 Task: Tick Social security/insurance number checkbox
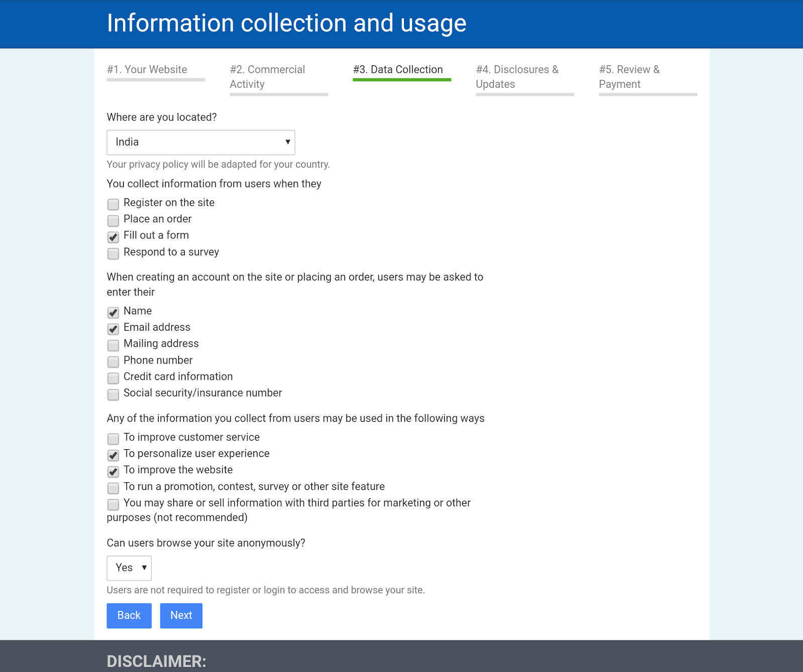(x=113, y=394)
